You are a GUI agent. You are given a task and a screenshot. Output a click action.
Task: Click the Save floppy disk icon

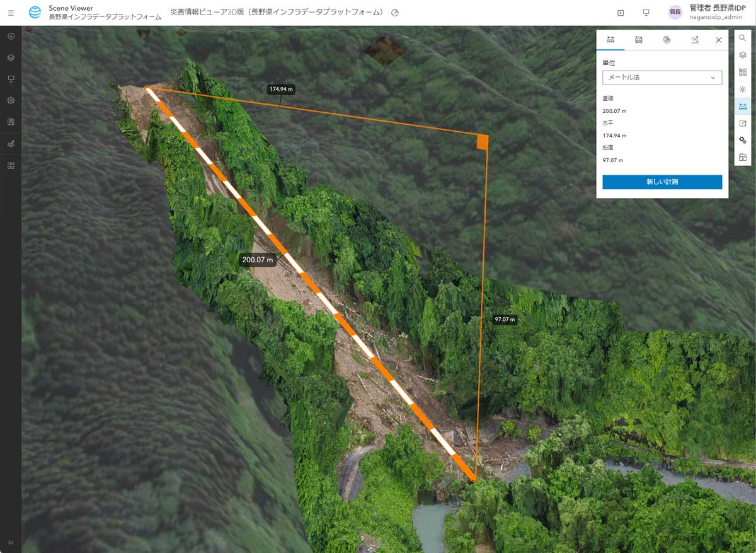pos(11,122)
